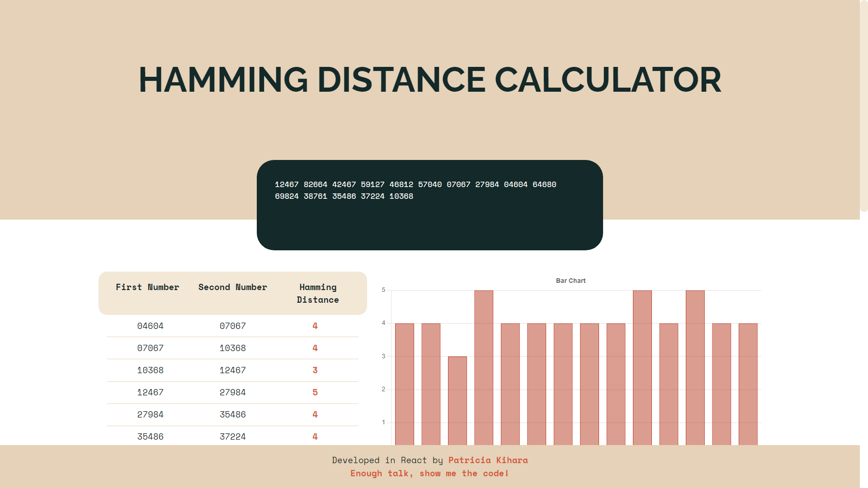
Task: Click y-axis label 5 on chart
Action: tap(383, 290)
